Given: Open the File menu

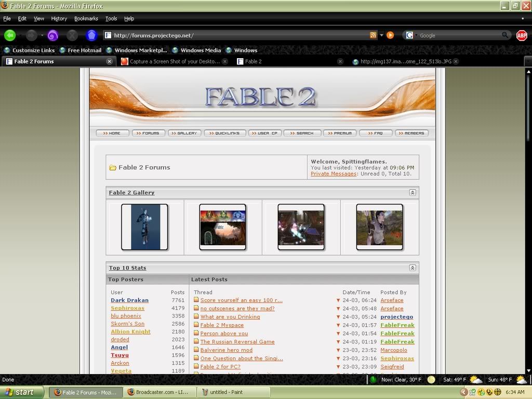Looking at the screenshot, I should (x=7, y=19).
